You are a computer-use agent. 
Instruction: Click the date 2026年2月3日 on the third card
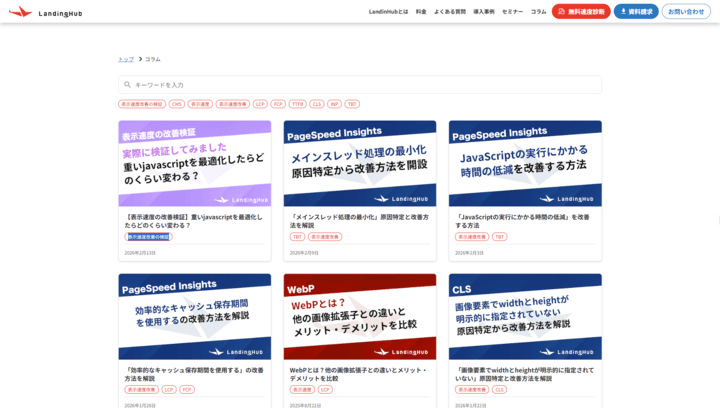(x=469, y=253)
